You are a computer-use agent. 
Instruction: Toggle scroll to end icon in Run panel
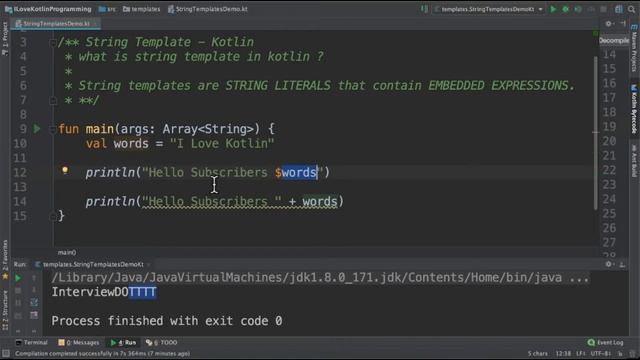34,315
